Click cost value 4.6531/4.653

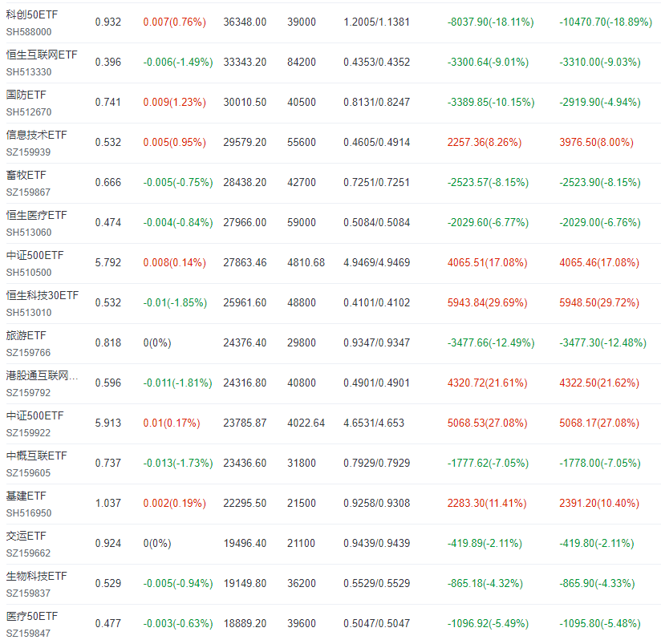click(374, 423)
